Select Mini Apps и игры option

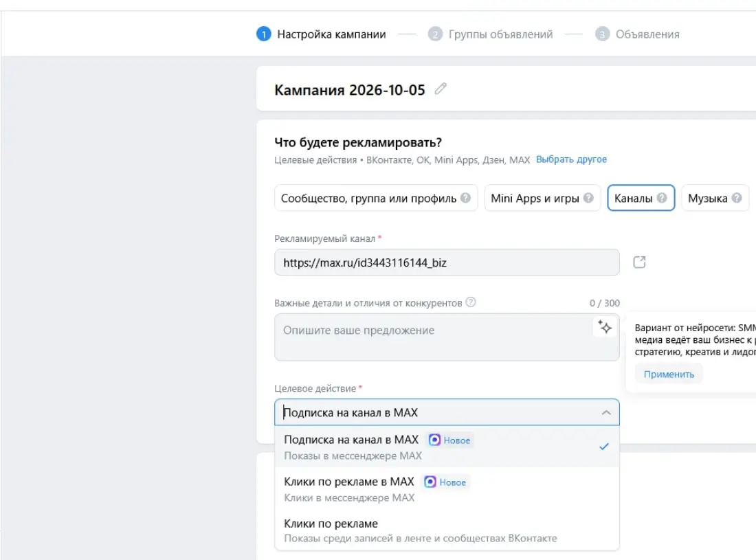tap(542, 198)
